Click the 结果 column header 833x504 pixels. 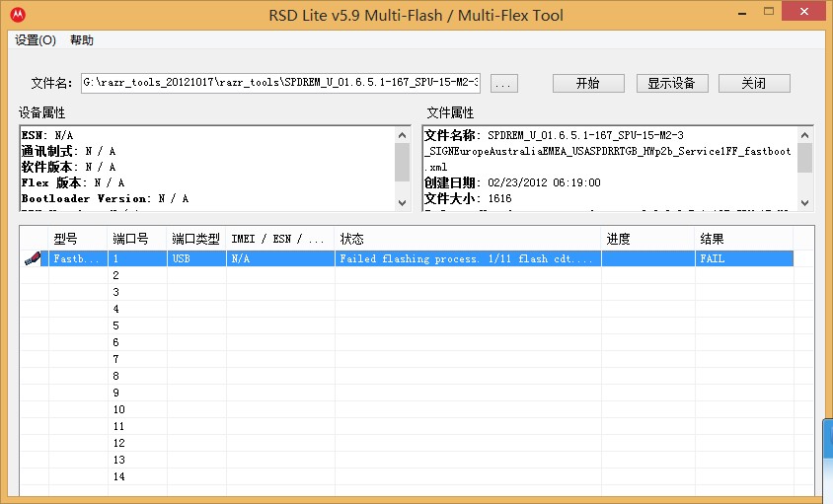tap(744, 239)
